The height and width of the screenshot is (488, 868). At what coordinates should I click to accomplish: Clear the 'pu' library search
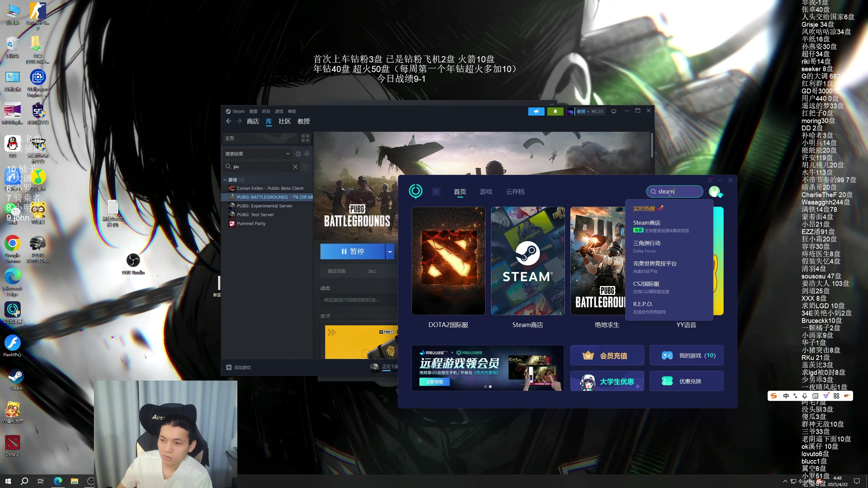pyautogui.click(x=295, y=167)
